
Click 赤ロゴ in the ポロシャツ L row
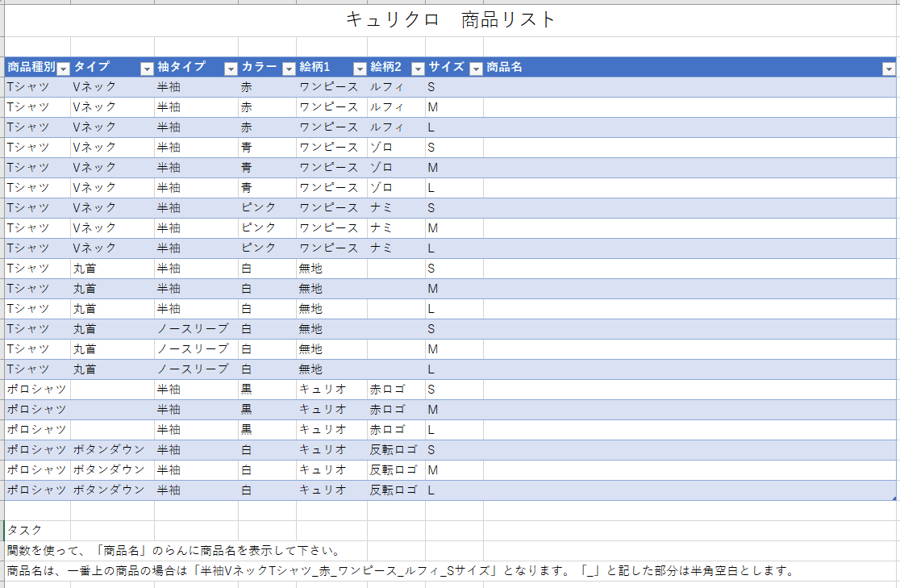387,430
